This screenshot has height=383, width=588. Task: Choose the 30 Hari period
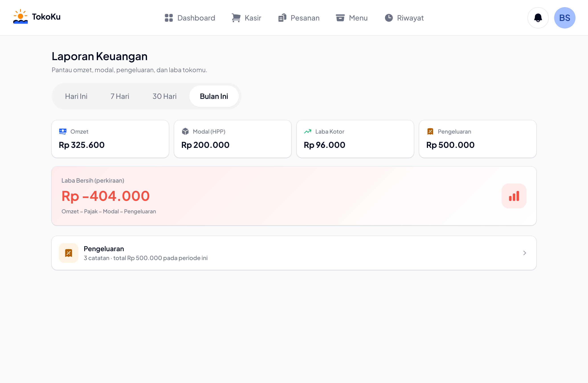tap(165, 96)
